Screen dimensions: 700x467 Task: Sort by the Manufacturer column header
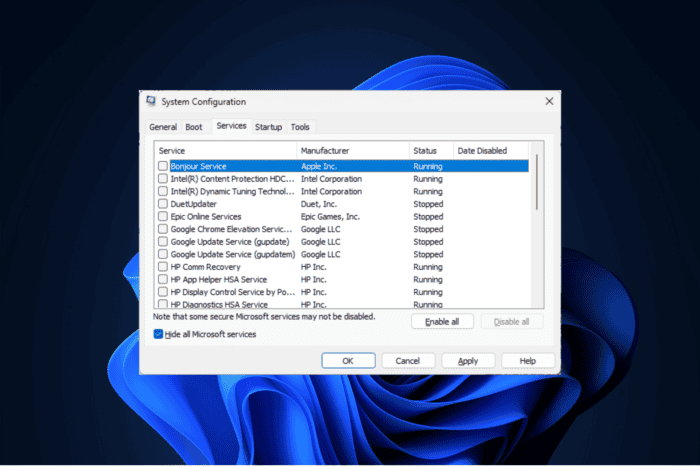tap(353, 150)
